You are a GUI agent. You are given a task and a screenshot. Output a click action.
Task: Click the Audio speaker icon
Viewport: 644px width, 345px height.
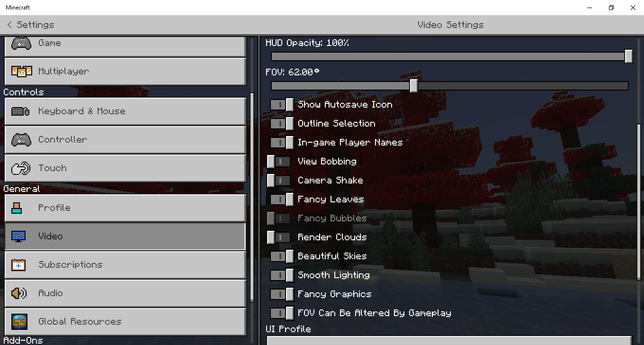[x=19, y=293]
